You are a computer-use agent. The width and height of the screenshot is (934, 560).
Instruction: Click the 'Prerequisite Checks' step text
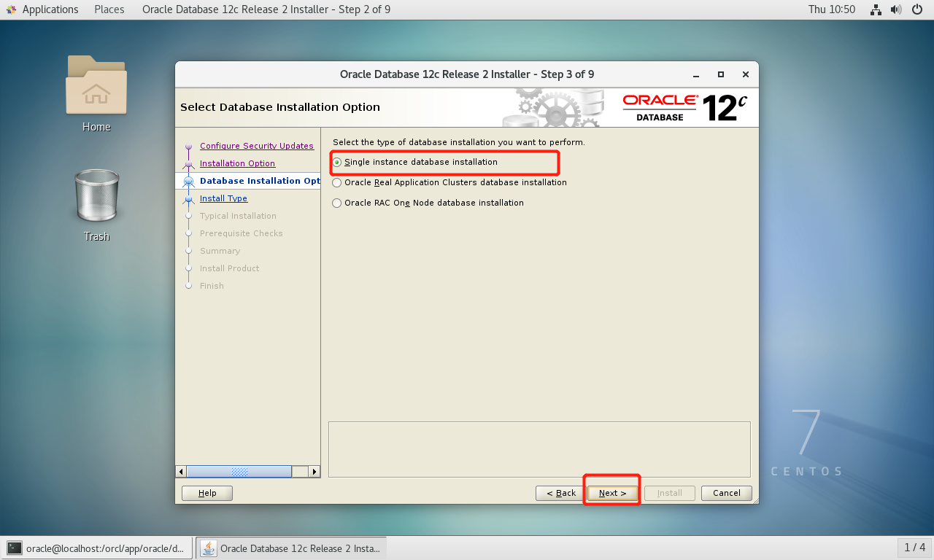pyautogui.click(x=242, y=233)
